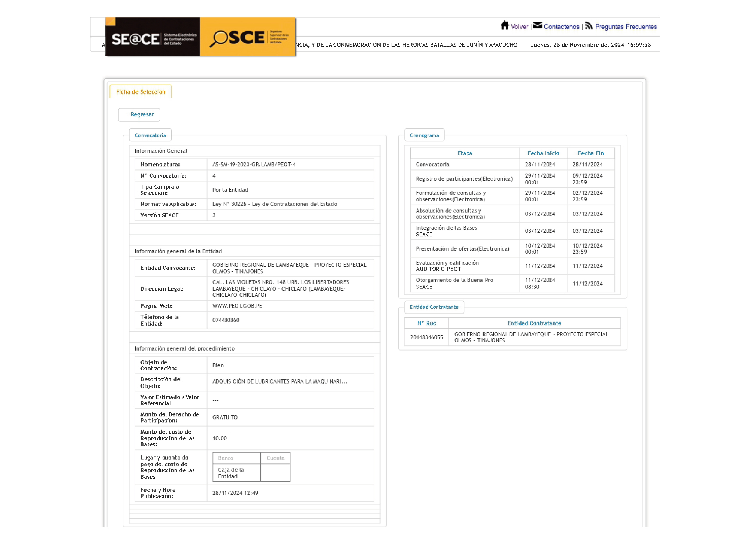This screenshot has width=756, height=534.
Task: Click the Valor Estimado / Valor Referencial label
Action: (x=170, y=400)
